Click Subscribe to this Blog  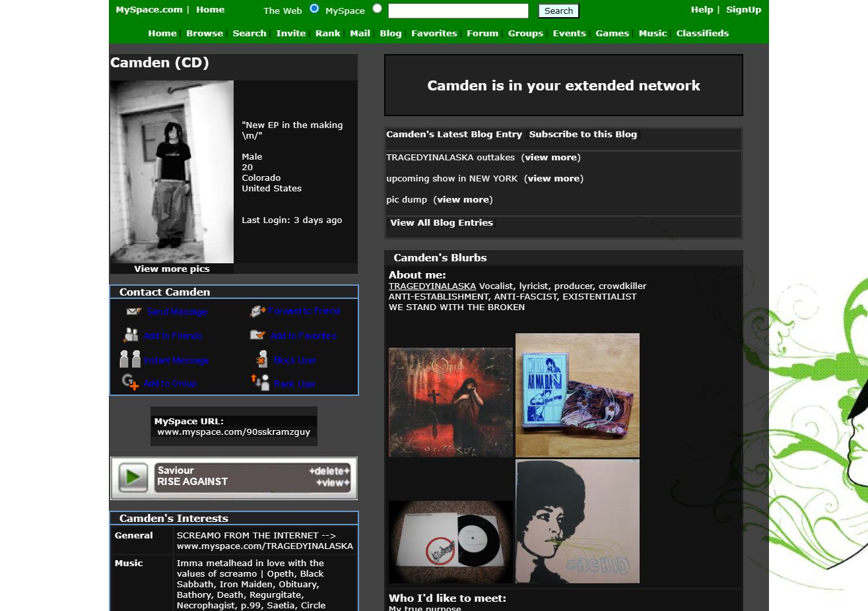(583, 134)
